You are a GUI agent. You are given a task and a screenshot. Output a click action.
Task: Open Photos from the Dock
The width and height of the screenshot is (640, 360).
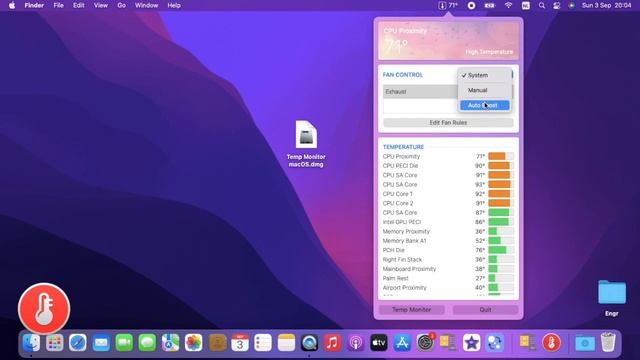[x=193, y=342]
